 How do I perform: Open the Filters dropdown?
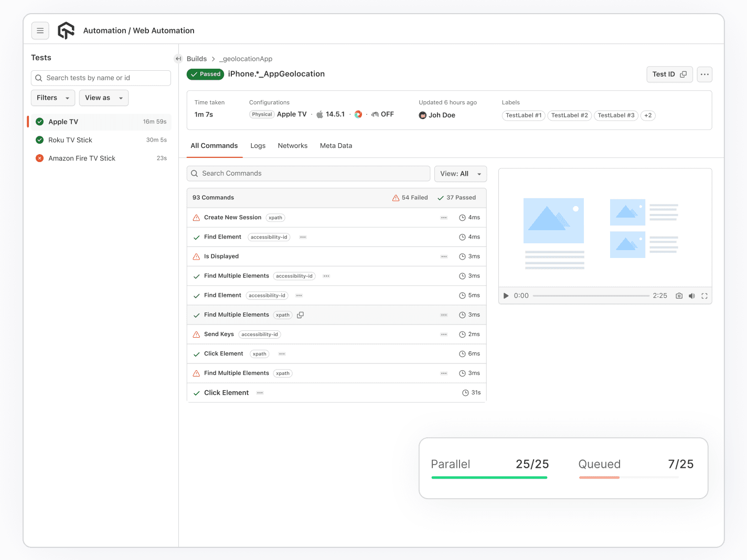(53, 98)
